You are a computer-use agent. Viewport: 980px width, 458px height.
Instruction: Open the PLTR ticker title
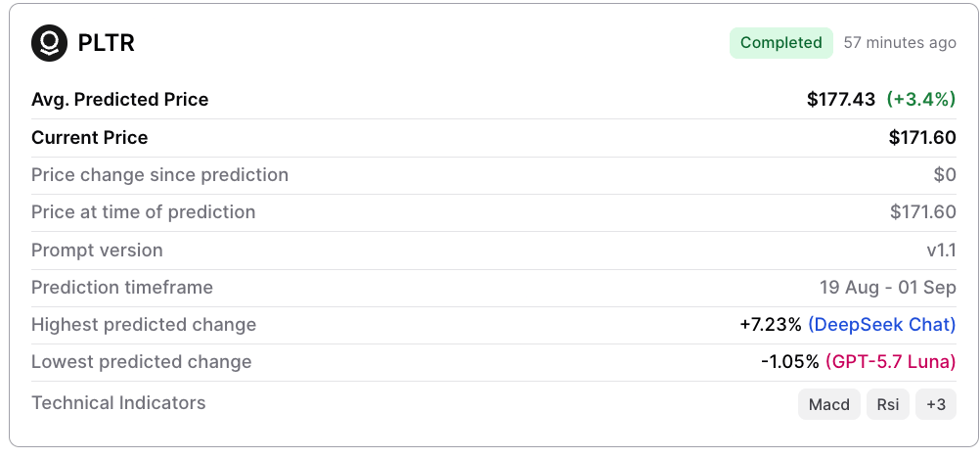[x=107, y=43]
